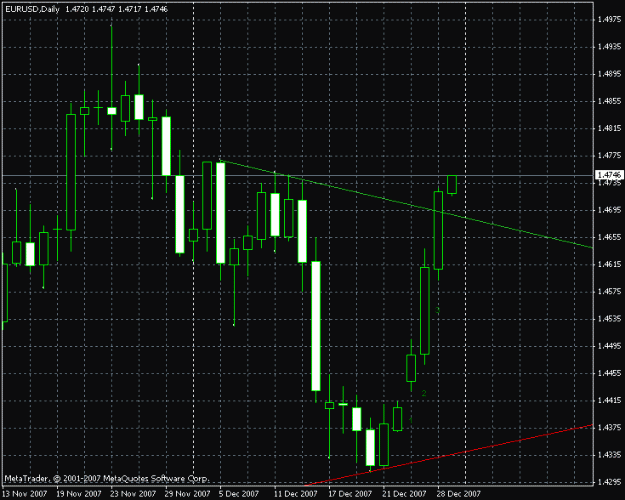Click the price label 1.4535

coord(609,318)
